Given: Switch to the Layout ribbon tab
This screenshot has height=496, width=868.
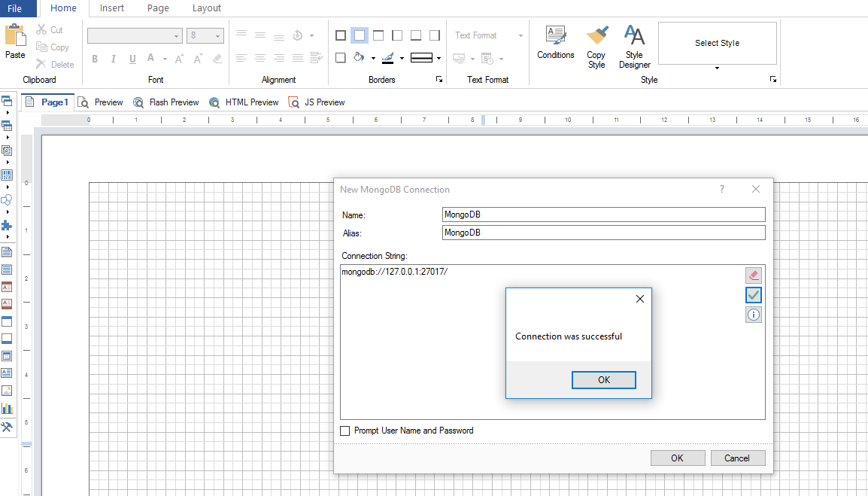Looking at the screenshot, I should tap(207, 8).
